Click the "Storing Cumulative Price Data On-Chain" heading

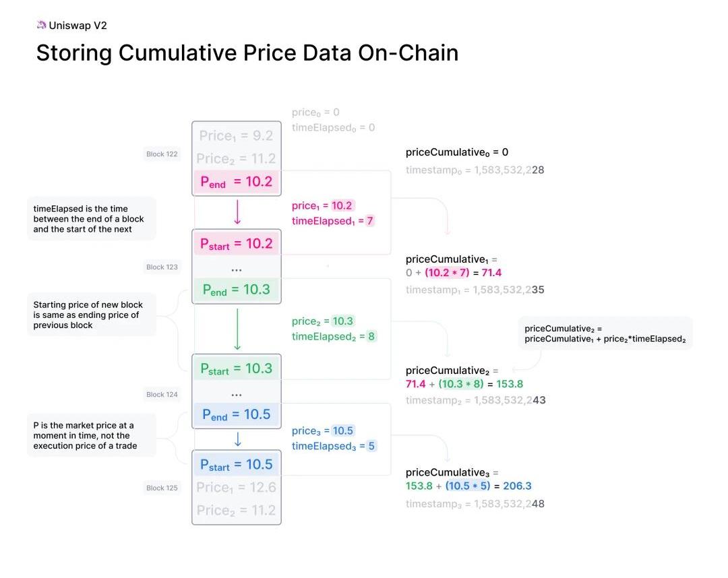(247, 53)
